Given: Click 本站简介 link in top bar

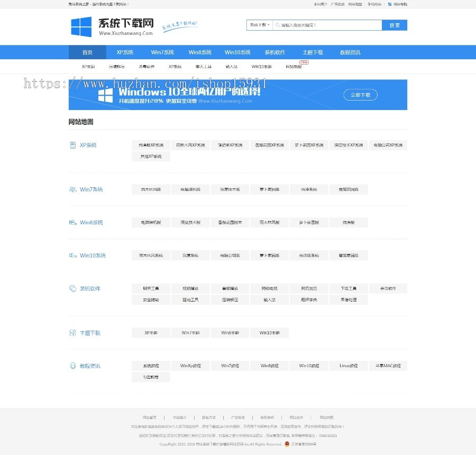Looking at the screenshot, I should click(321, 4).
